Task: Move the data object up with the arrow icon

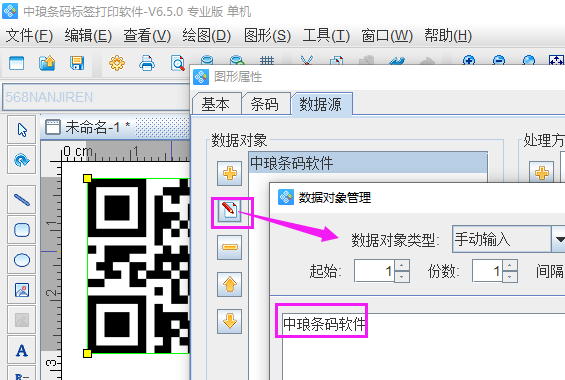Action: [x=230, y=284]
